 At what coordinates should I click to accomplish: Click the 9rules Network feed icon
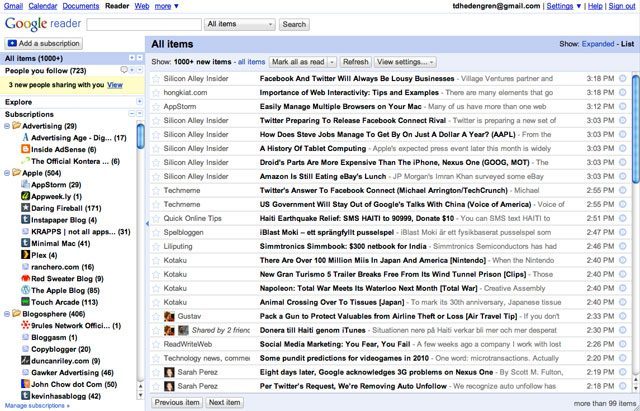[x=25, y=325]
